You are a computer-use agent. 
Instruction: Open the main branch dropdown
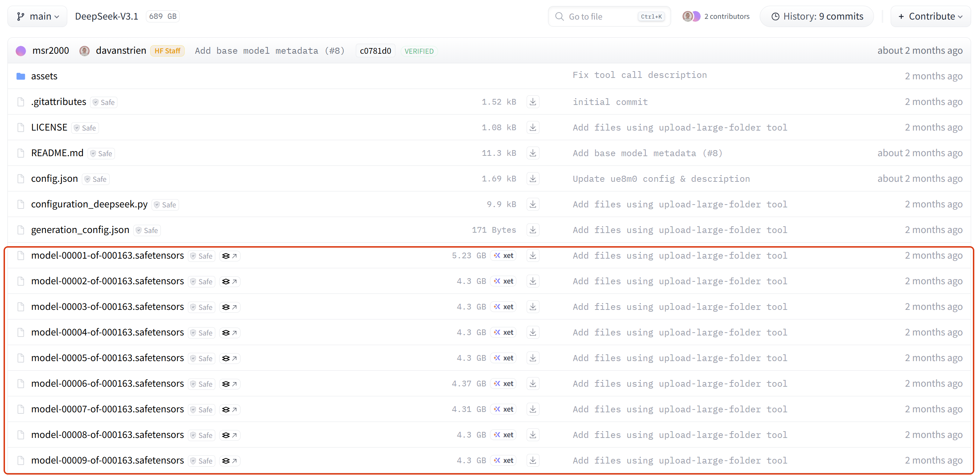tap(37, 16)
